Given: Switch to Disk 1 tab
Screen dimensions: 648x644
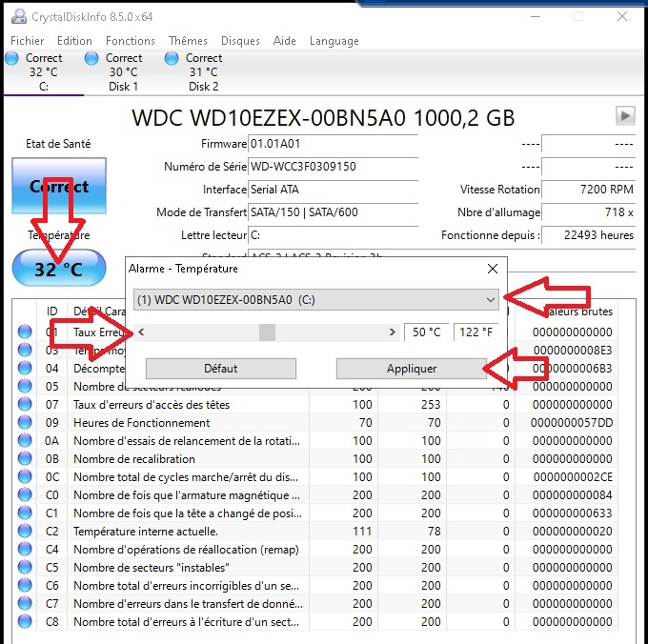Looking at the screenshot, I should pyautogui.click(x=123, y=71).
